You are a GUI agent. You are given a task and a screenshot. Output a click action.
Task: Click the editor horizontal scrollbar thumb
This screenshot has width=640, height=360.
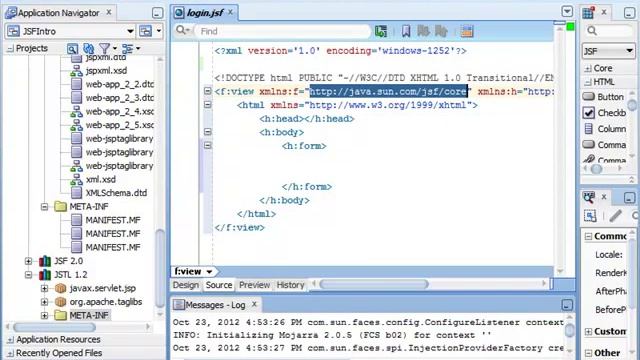pyautogui.click(x=374, y=284)
